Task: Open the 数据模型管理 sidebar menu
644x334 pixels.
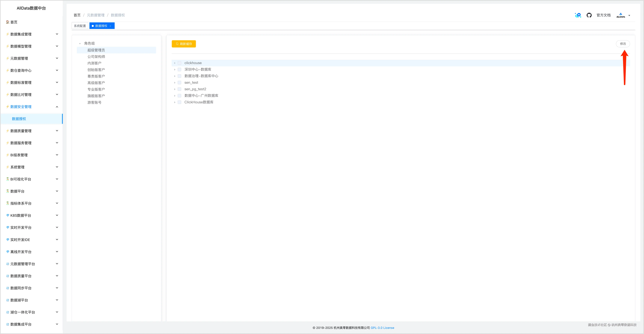Action: click(31, 46)
